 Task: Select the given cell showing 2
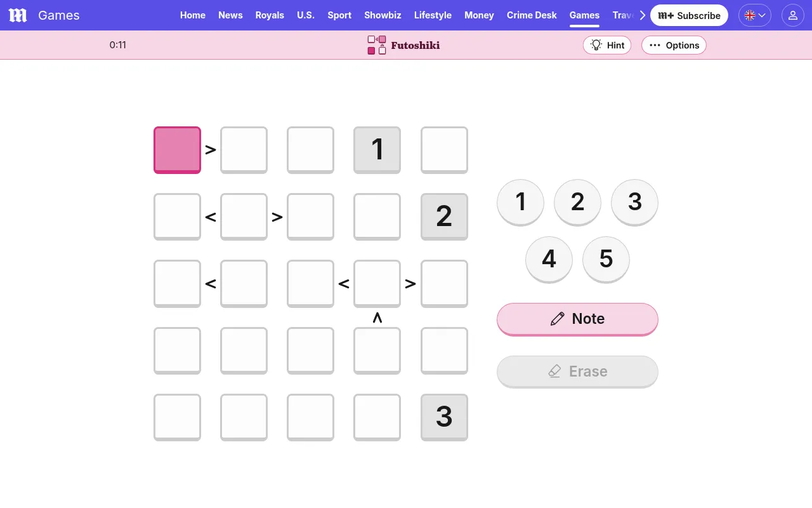tap(444, 217)
